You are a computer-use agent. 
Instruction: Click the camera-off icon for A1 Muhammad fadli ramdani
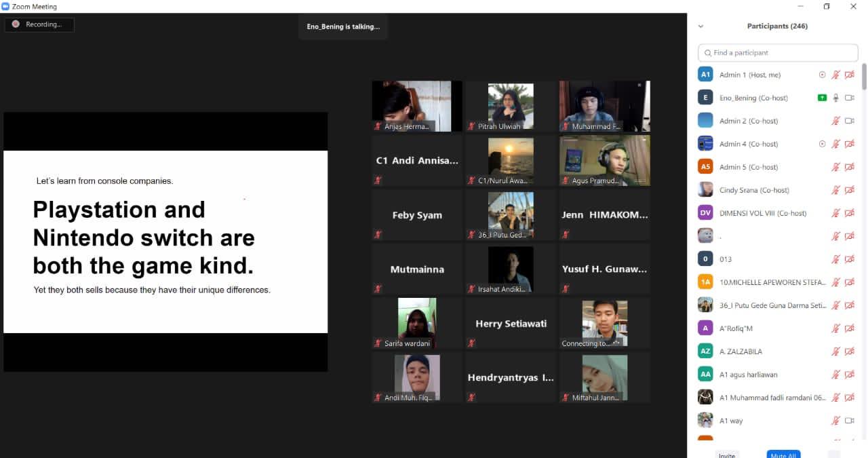849,398
